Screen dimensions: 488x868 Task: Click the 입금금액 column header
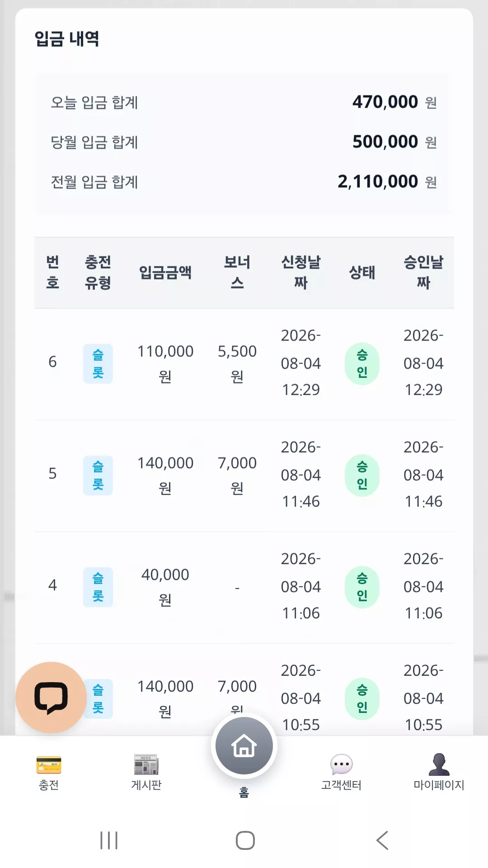165,273
